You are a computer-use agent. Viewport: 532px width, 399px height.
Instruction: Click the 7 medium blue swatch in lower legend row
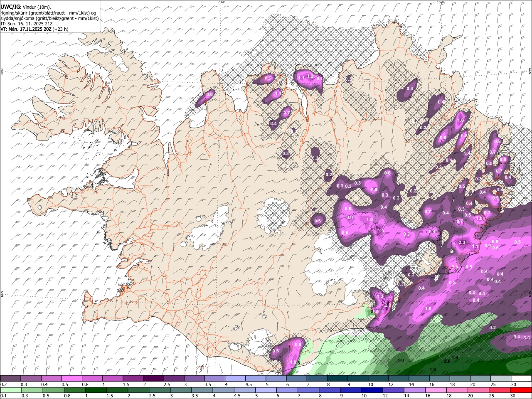[x=308, y=390]
